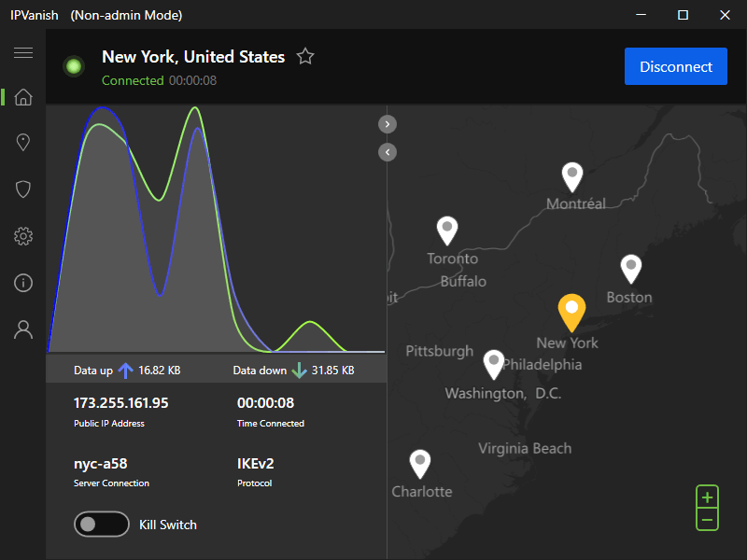This screenshot has width=747, height=560.
Task: Open the shield privacy icon in sidebar
Action: pyautogui.click(x=23, y=189)
